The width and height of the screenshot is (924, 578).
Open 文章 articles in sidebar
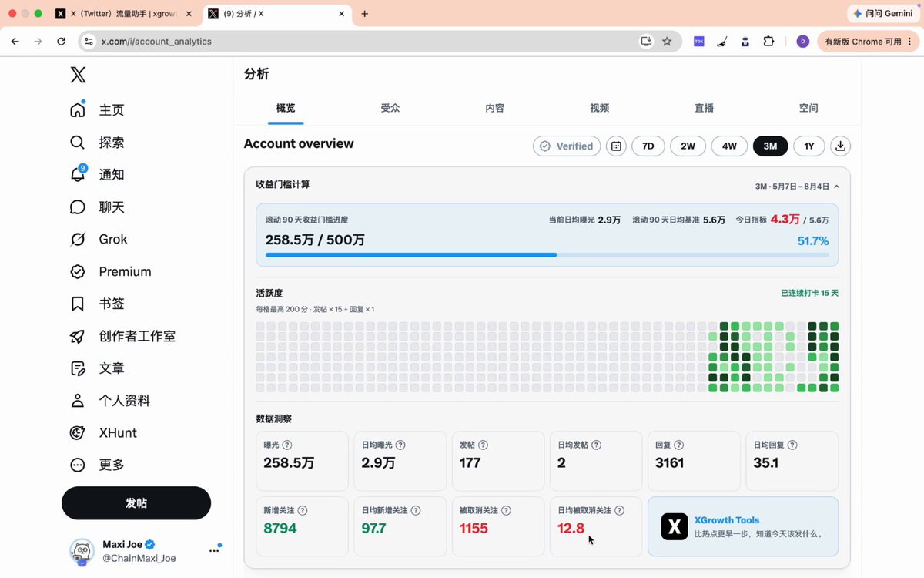pyautogui.click(x=97, y=369)
